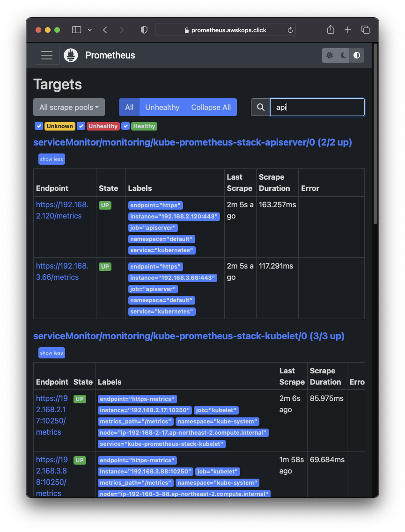Click scrape duration 163.257ms

pos(277,204)
